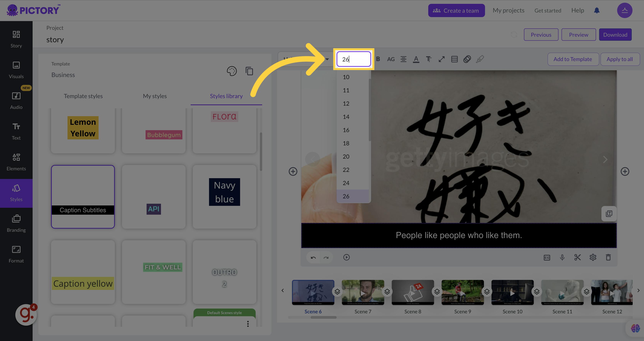Click the Preview button
This screenshot has height=341, width=644.
[578, 35]
